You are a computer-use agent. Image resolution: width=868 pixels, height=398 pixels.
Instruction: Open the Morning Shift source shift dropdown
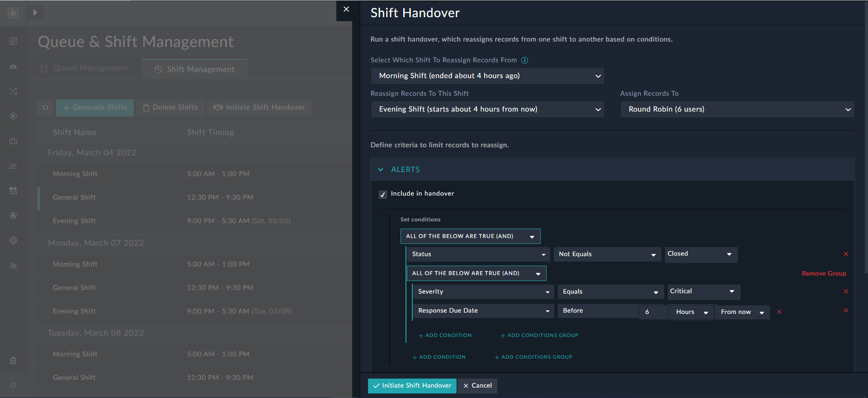click(487, 76)
